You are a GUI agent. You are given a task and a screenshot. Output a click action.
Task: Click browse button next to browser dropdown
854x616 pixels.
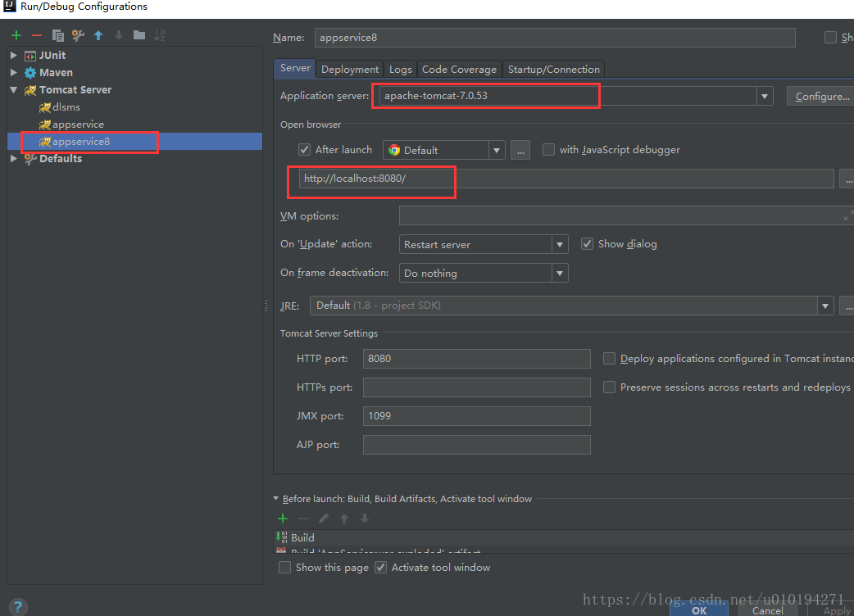pyautogui.click(x=520, y=150)
